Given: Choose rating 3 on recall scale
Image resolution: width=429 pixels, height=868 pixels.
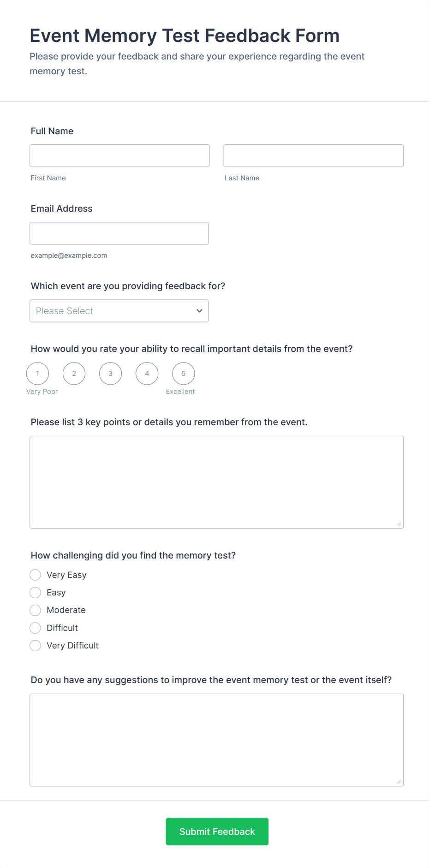Looking at the screenshot, I should click(x=110, y=374).
